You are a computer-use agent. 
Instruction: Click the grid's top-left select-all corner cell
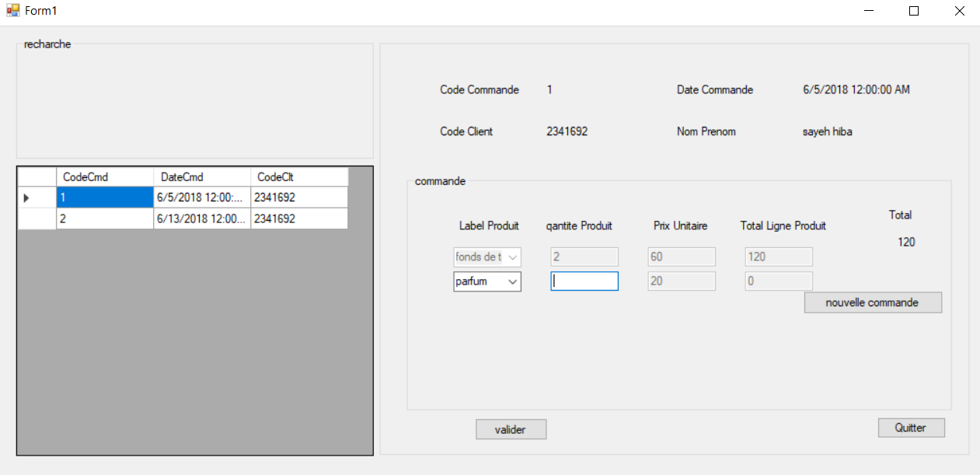point(37,176)
